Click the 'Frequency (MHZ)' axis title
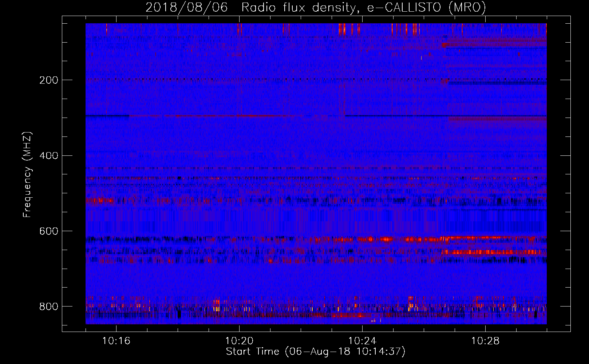The height and width of the screenshot is (364, 589). [27, 174]
